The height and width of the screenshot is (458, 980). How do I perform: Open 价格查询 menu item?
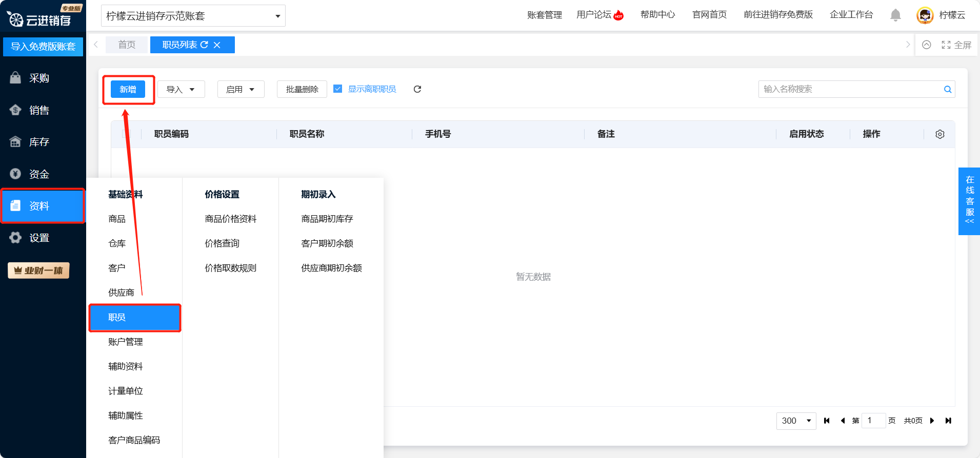pos(222,243)
